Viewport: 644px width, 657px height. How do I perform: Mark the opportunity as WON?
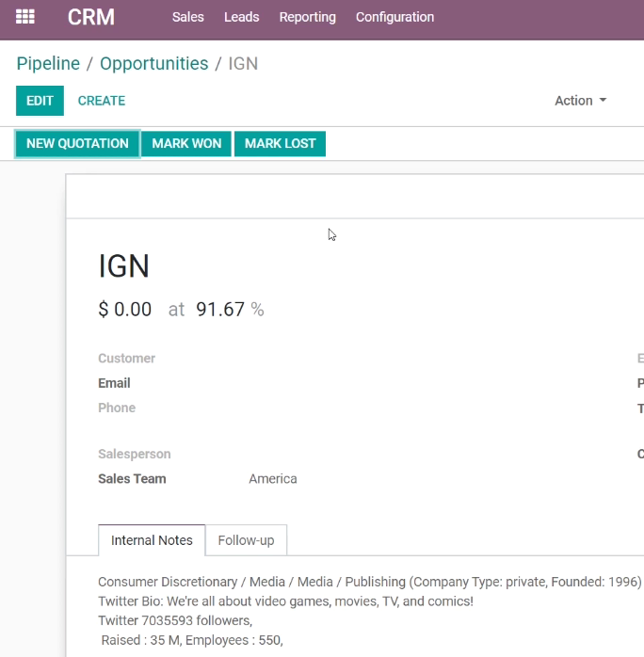(x=186, y=144)
